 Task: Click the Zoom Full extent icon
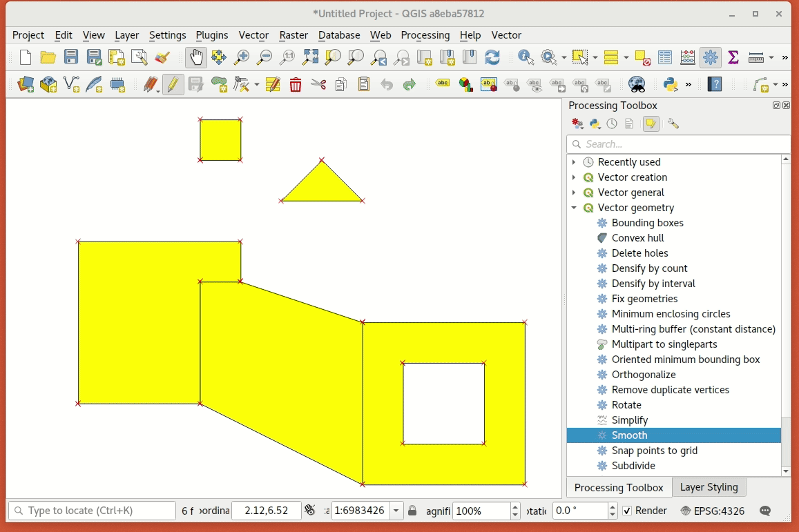click(310, 57)
